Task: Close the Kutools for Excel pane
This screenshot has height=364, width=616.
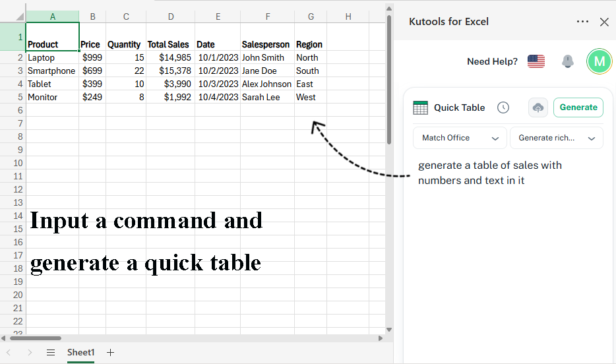Action: coord(604,22)
